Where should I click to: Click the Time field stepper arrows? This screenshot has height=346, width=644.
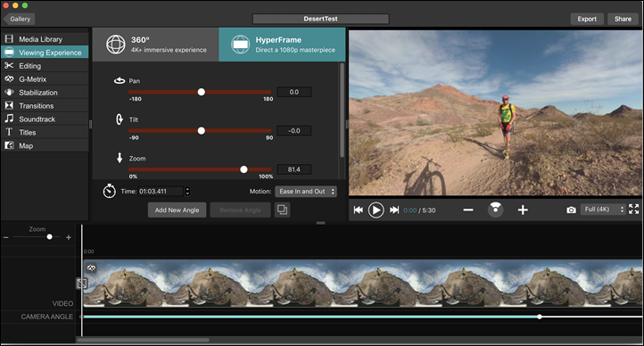pos(187,191)
